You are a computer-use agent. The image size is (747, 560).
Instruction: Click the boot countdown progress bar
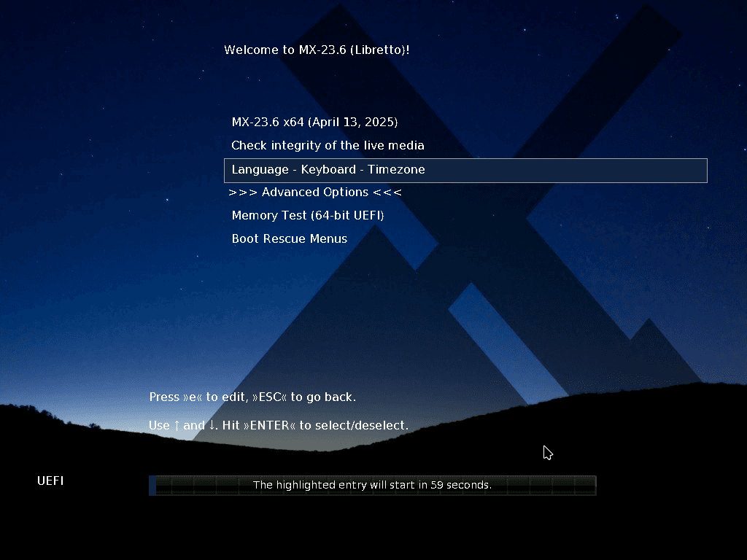point(373,485)
